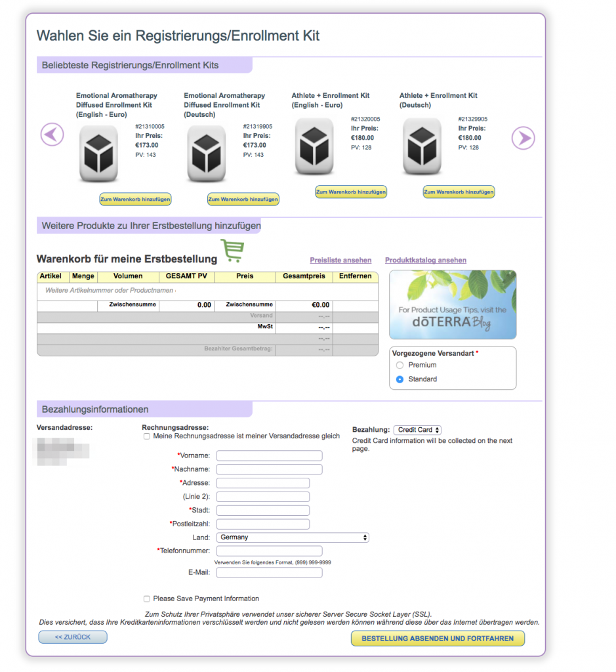Viewport: 616px width, 672px height.
Task: Click the Adresse input field
Action: point(263,483)
